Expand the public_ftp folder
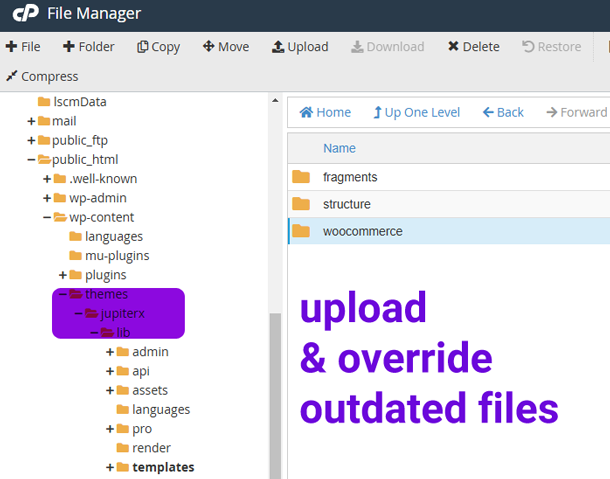The width and height of the screenshot is (610, 479). 32,140
